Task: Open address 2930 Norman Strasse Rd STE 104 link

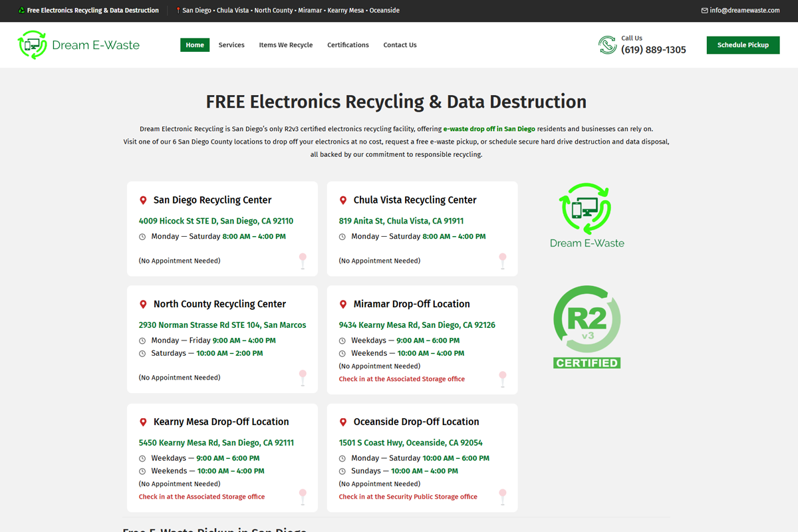Action: click(223, 325)
